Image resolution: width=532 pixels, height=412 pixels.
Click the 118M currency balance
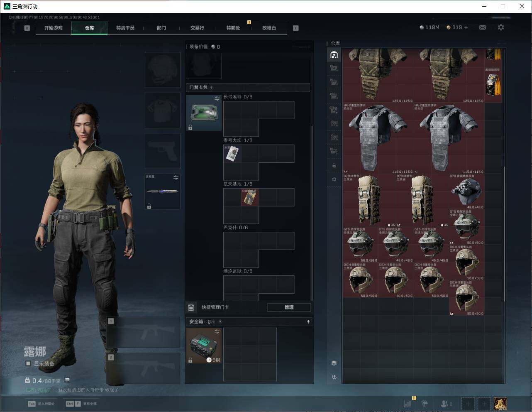pos(430,27)
